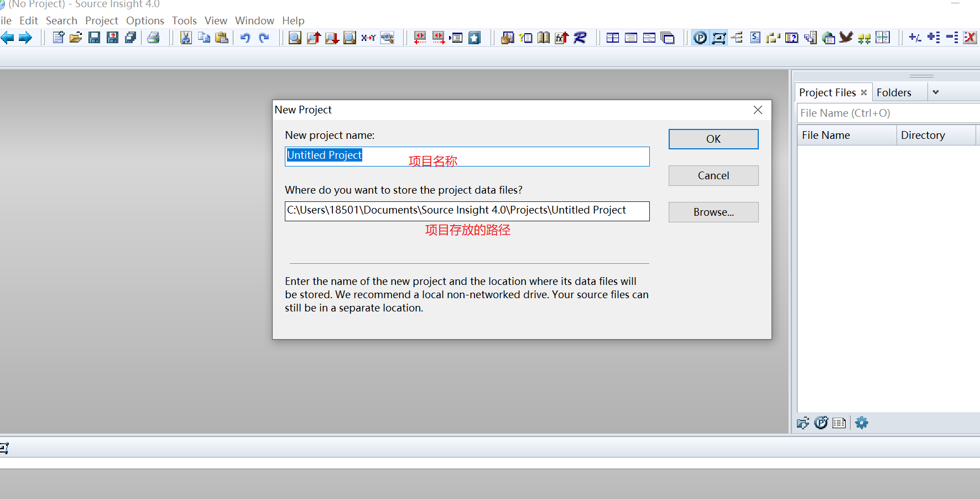Click the list view icon in project panel
This screenshot has height=499, width=980.
(x=839, y=423)
